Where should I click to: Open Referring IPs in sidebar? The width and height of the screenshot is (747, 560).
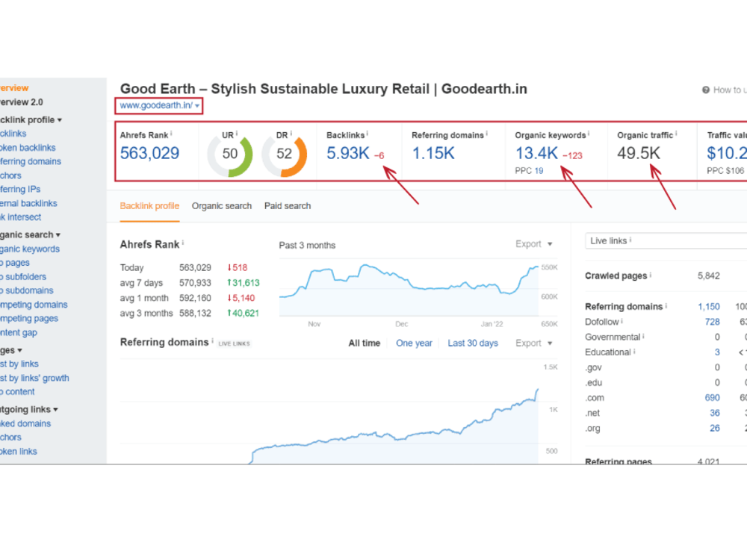[x=20, y=189]
